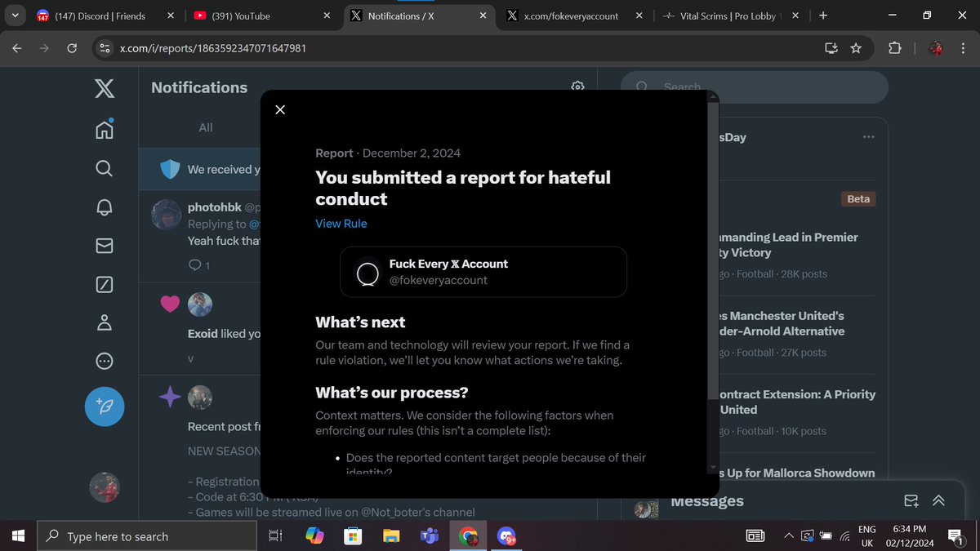
Task: Open the Contract Extension trend with 10K posts
Action: [796, 412]
